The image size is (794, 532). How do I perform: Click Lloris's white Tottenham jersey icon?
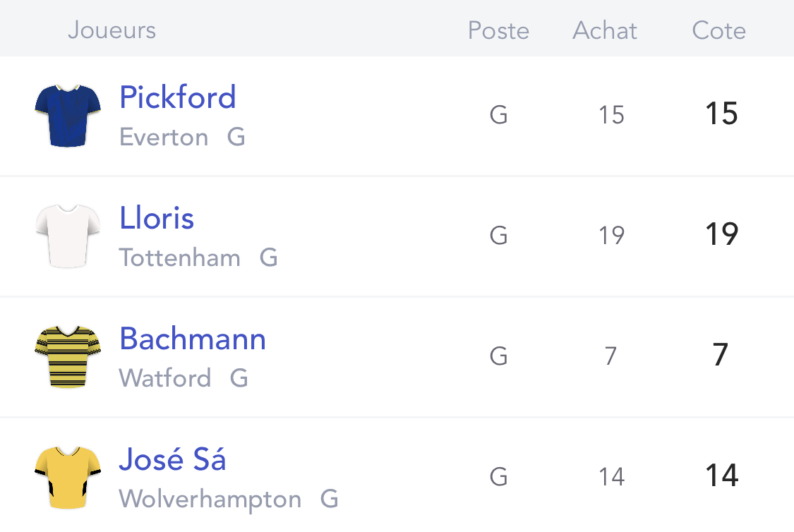pos(68,236)
